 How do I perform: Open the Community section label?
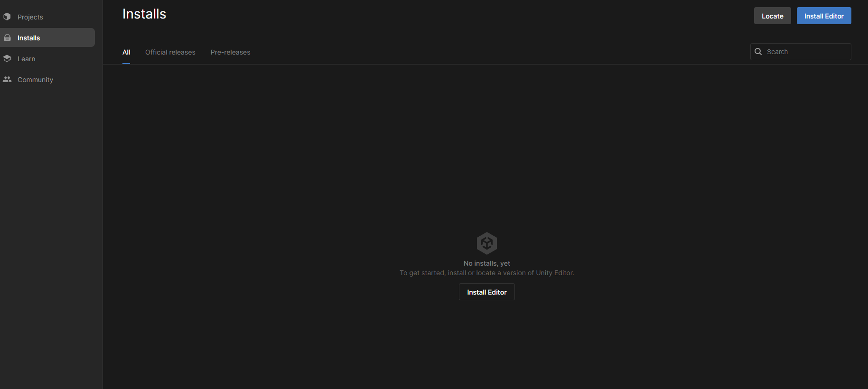(x=36, y=80)
